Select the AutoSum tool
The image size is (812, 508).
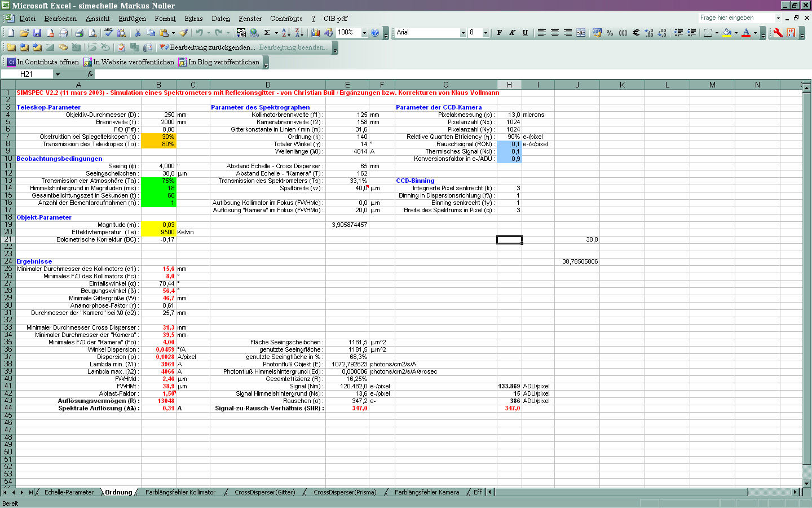[x=267, y=33]
